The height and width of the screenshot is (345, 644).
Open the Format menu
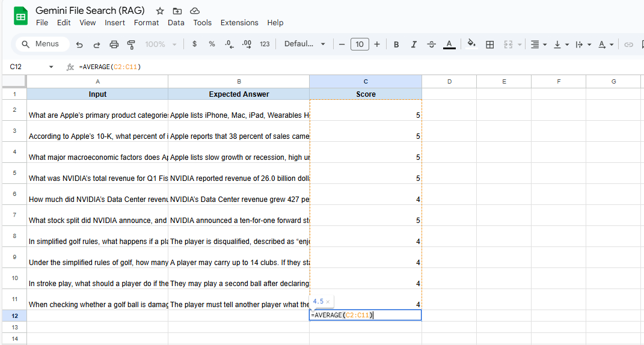pos(146,23)
